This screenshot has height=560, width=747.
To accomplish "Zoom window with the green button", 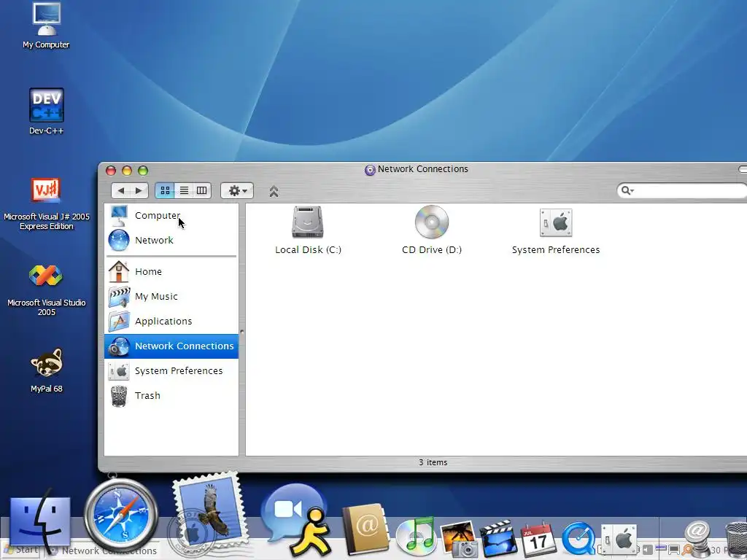I will [143, 171].
